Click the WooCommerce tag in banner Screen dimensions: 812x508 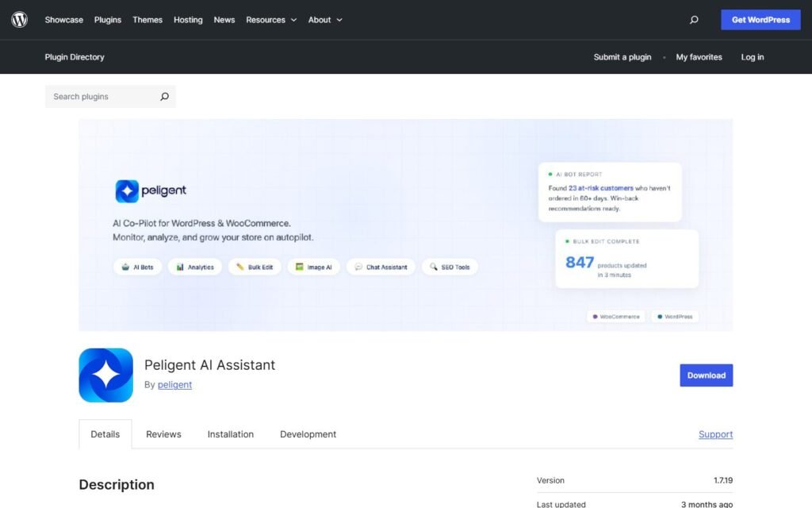(x=615, y=316)
